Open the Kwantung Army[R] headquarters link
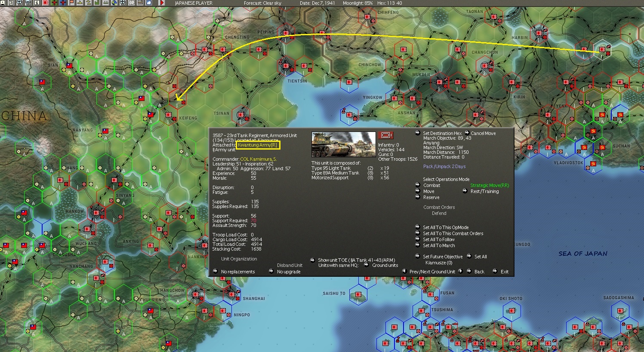The width and height of the screenshot is (644, 352). tap(258, 145)
